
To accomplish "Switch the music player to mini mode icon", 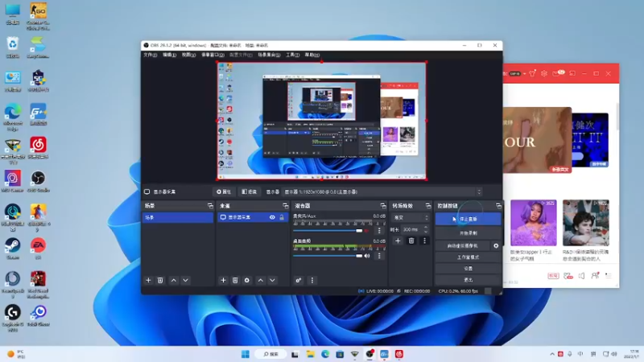I will point(572,73).
